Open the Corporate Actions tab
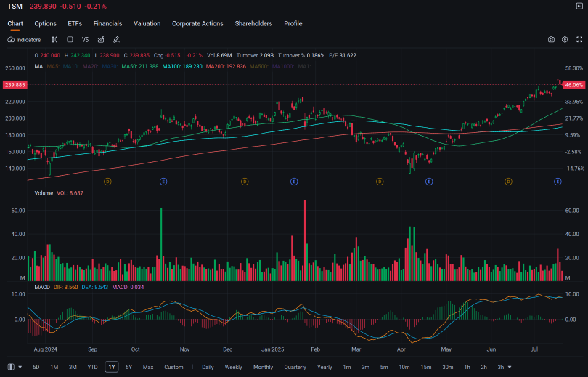This screenshot has width=588, height=377. 197,24
